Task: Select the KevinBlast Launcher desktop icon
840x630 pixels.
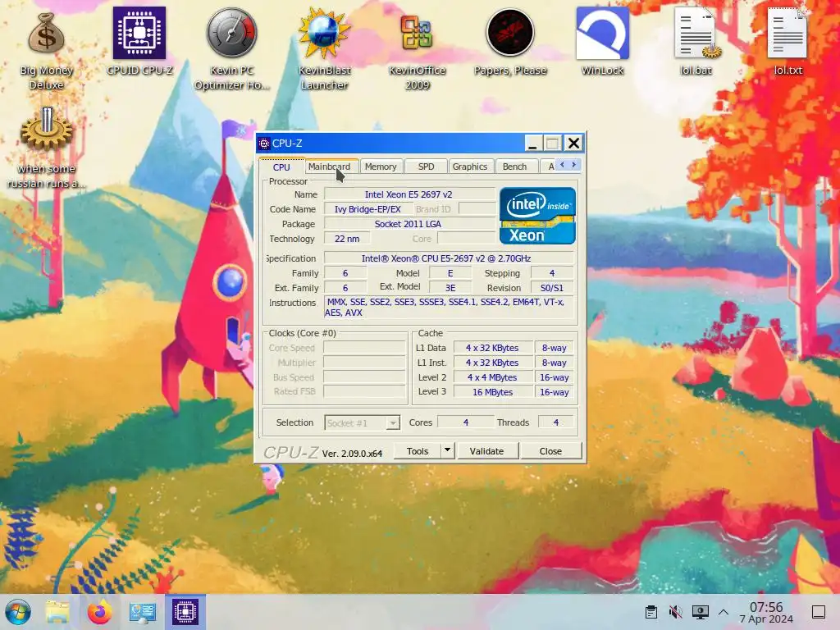Action: (324, 49)
